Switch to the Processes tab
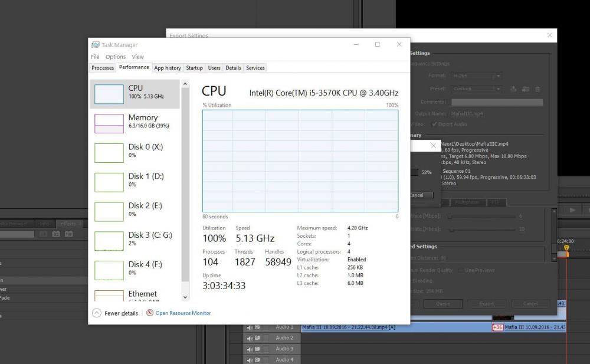 (x=102, y=68)
